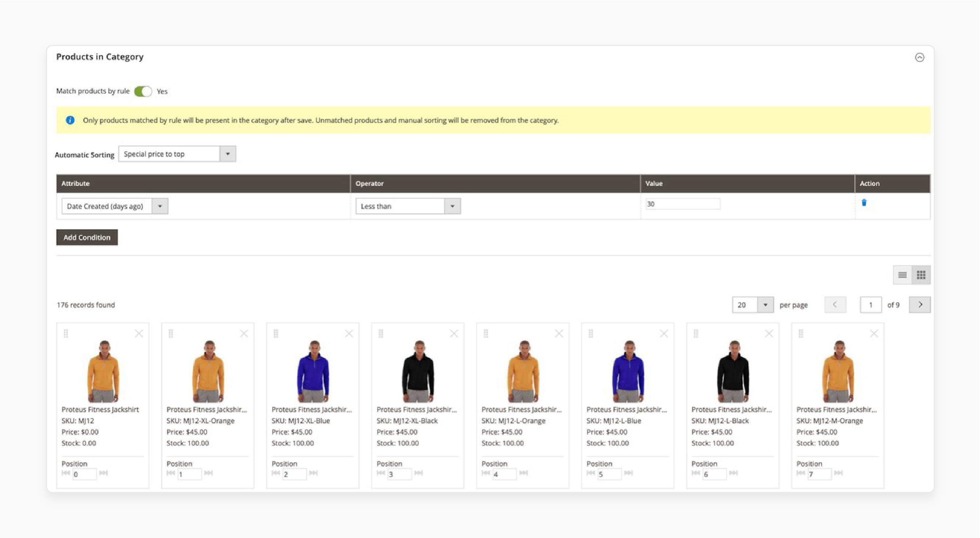
Task: Move MJ12-L-Black to top position
Action: (696, 473)
